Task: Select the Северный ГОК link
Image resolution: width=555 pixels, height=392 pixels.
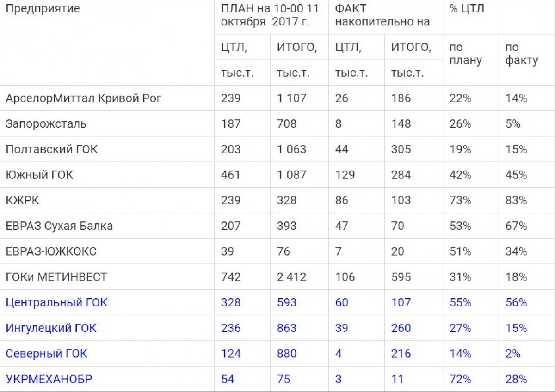Action: pos(46,354)
